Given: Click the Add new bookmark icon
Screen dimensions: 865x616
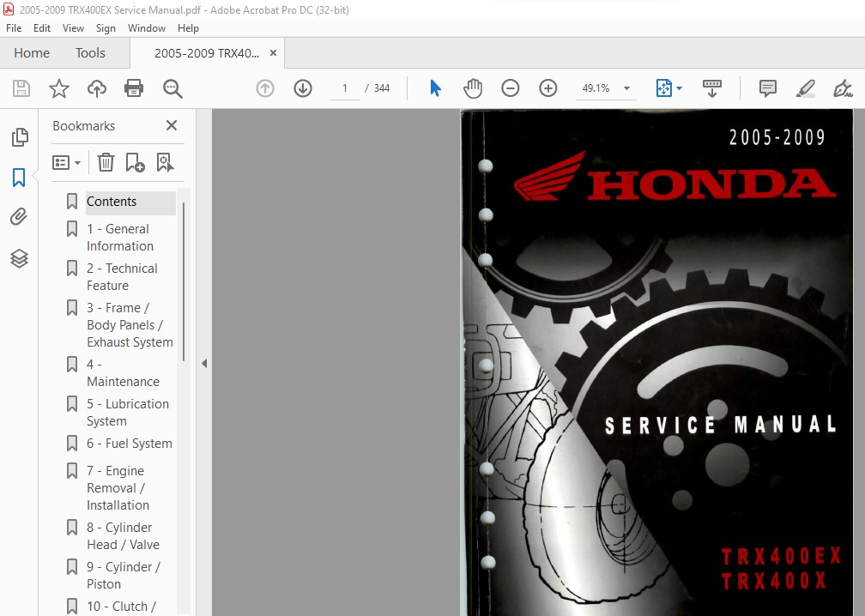Looking at the screenshot, I should (x=136, y=163).
